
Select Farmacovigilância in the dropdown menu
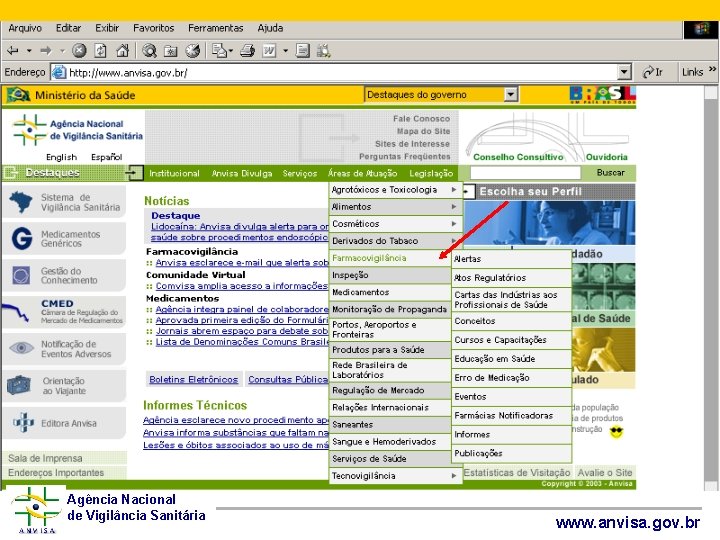[x=390, y=258]
